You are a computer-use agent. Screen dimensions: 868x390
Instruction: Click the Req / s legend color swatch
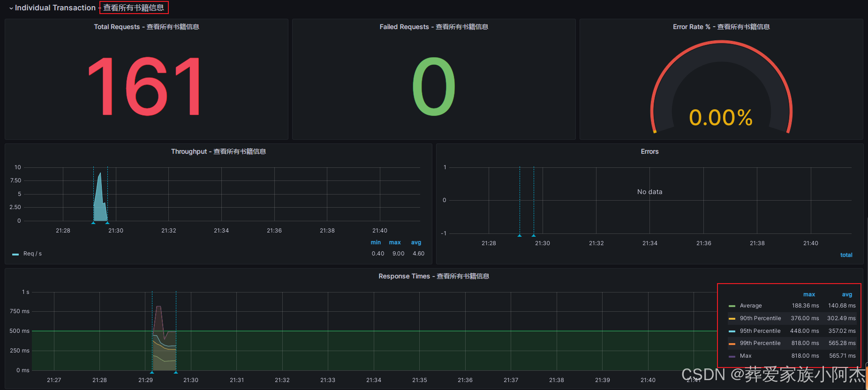coord(15,254)
